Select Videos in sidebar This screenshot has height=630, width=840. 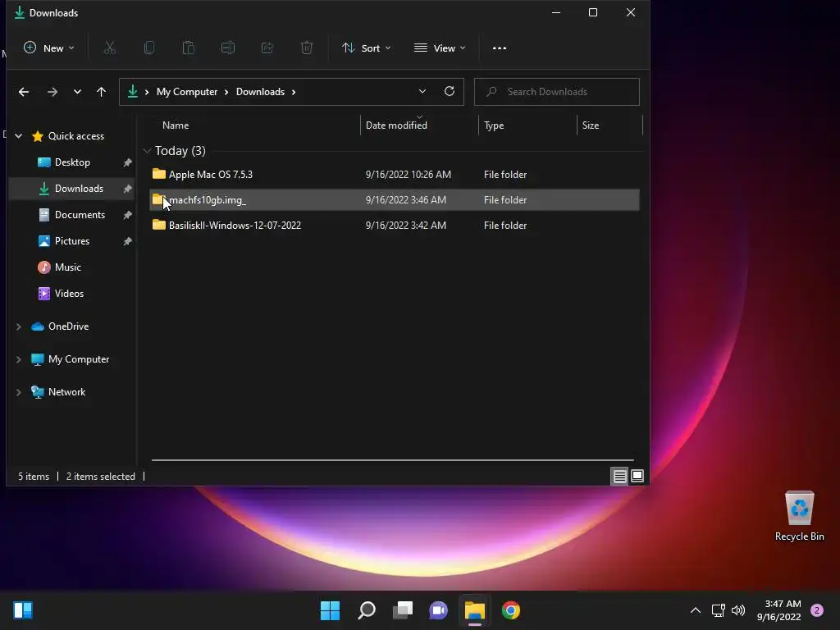(69, 294)
